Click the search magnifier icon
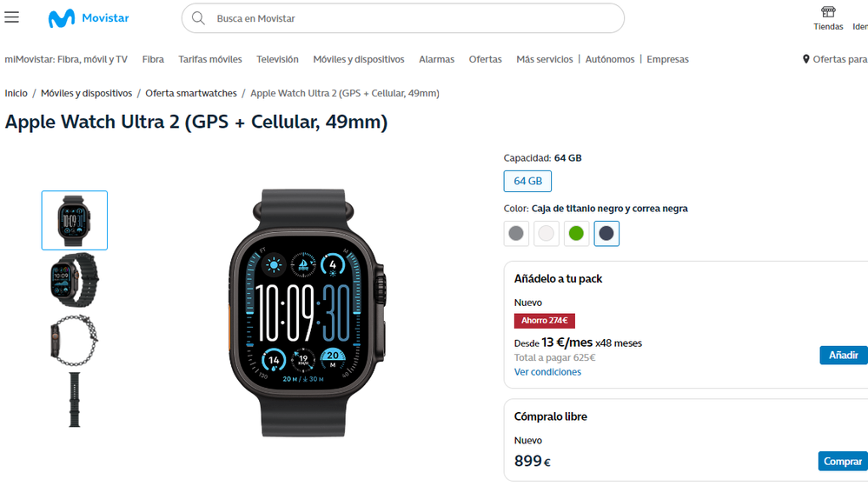 198,18
